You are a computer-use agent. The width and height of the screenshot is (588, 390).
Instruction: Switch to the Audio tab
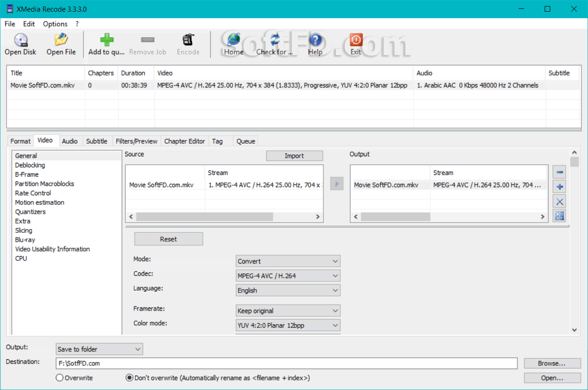pos(70,141)
